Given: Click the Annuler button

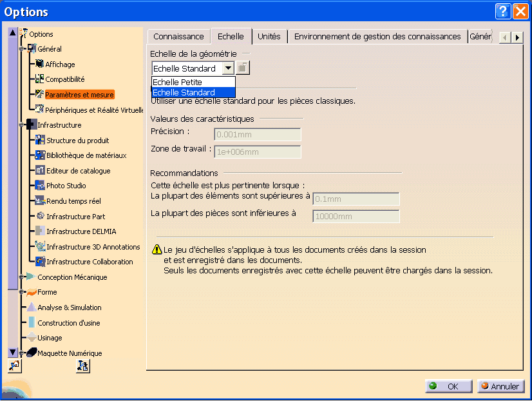Looking at the screenshot, I should point(500,386).
